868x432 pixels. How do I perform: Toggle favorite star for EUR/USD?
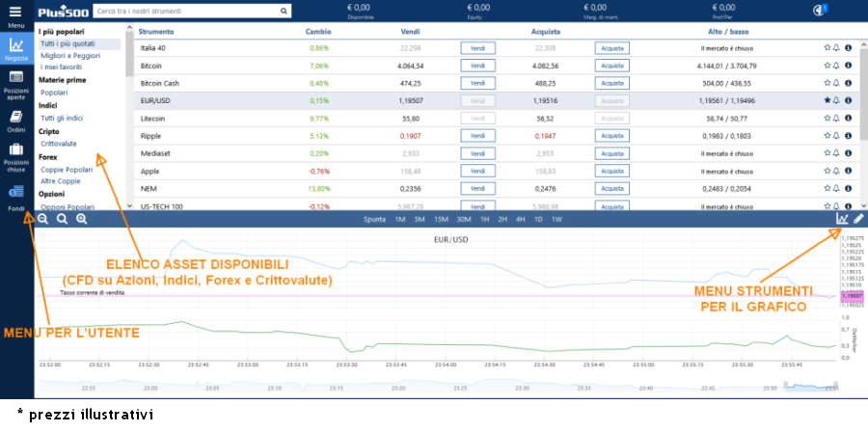coord(827,100)
